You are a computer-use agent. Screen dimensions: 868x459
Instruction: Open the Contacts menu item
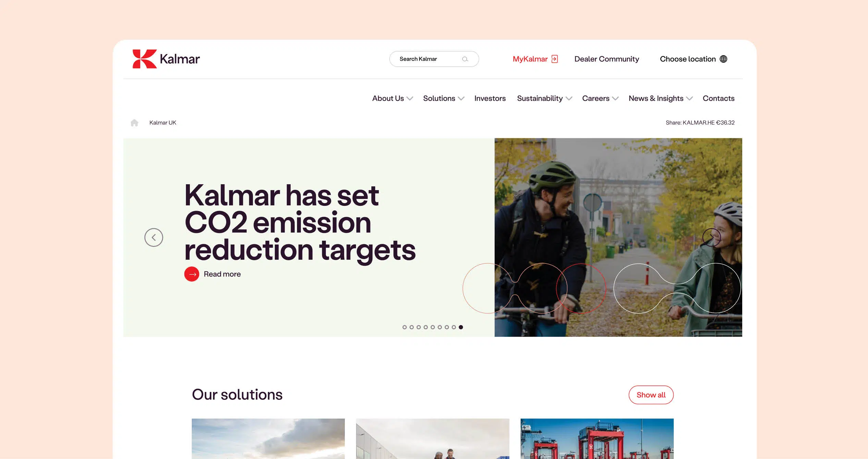(719, 98)
